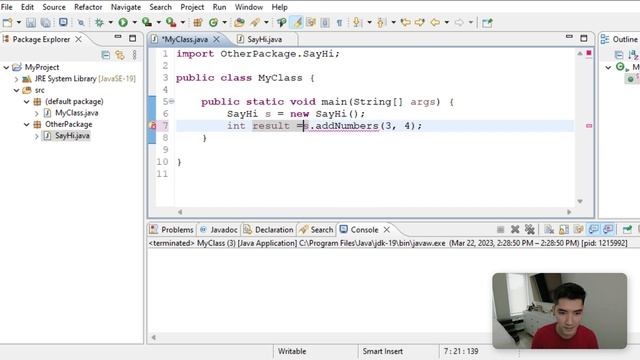Open the Run dropdown arrow

pyautogui.click(x=134, y=22)
